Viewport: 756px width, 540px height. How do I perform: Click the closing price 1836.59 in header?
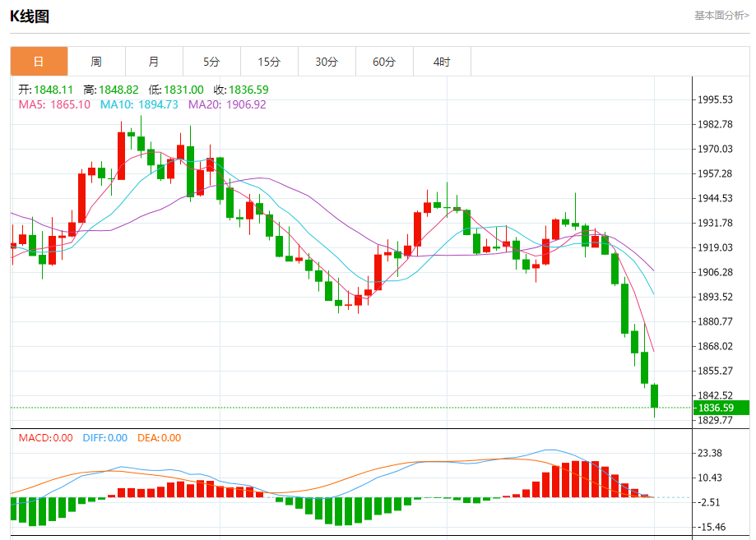pyautogui.click(x=248, y=90)
